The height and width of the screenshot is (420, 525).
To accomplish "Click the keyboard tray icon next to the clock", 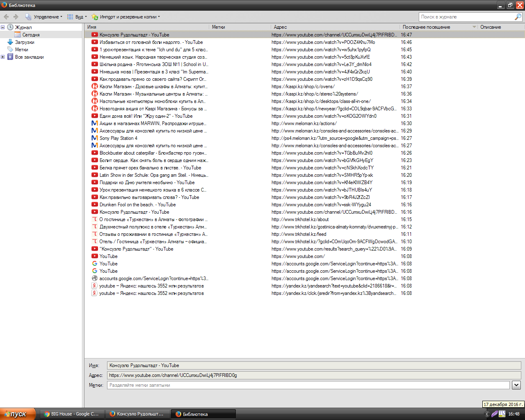I will tap(502, 414).
